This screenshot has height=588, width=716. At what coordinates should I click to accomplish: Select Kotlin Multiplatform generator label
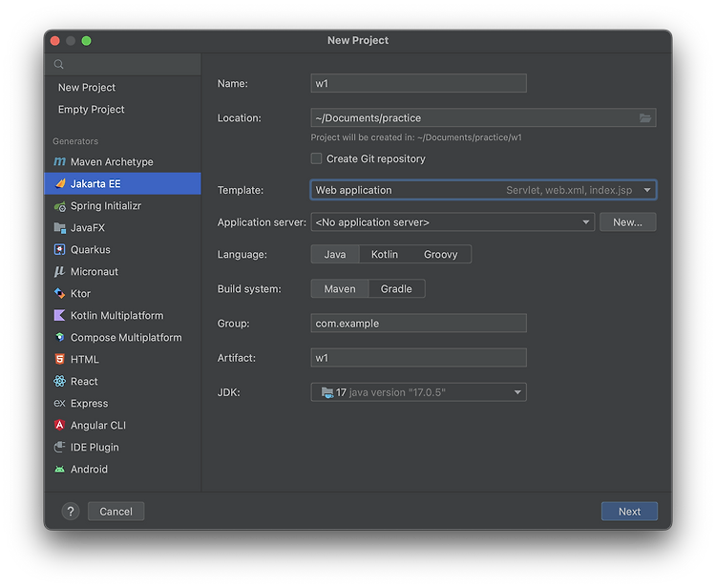[x=116, y=315]
